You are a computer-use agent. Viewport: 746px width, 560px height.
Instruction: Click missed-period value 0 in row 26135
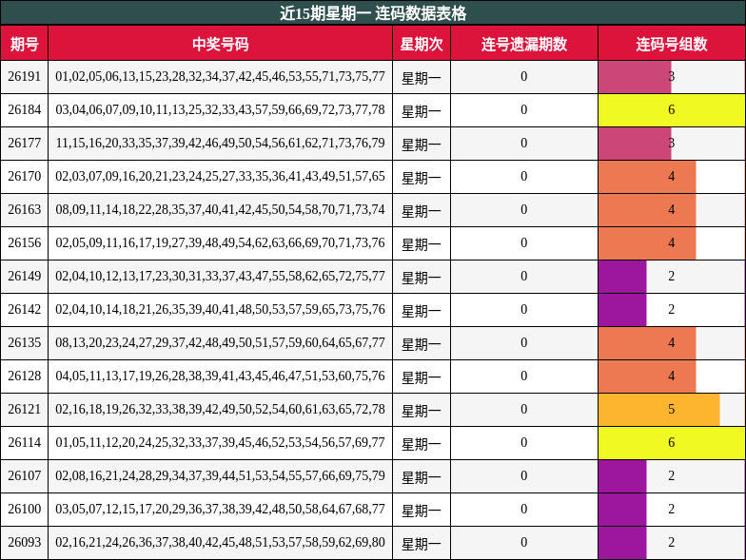[523, 342]
